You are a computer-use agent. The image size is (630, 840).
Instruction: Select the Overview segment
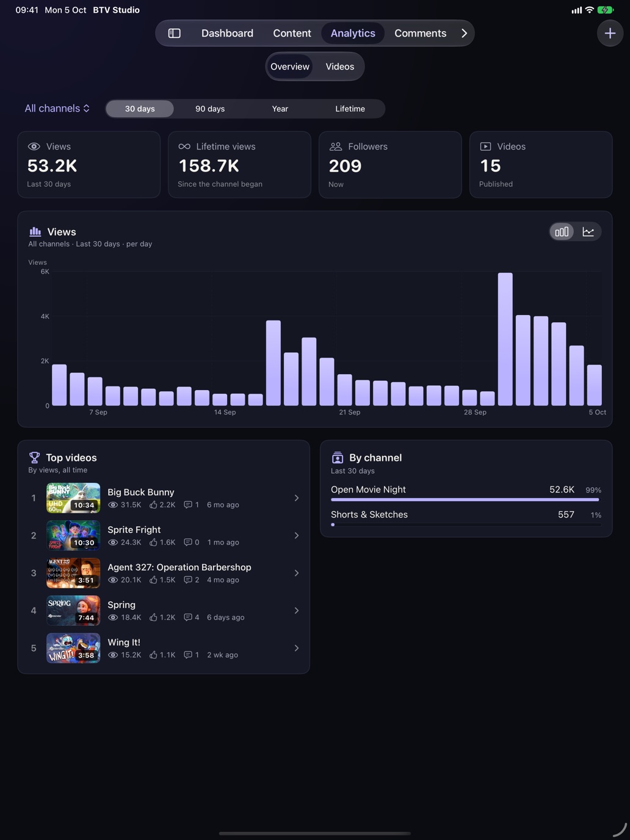290,67
